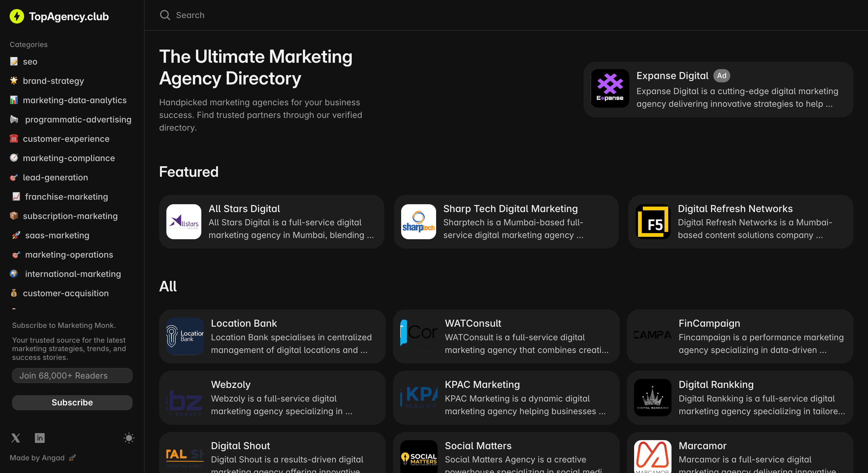Image resolution: width=868 pixels, height=473 pixels.
Task: Click the Sharp Tech sharptech logo
Action: (x=418, y=222)
